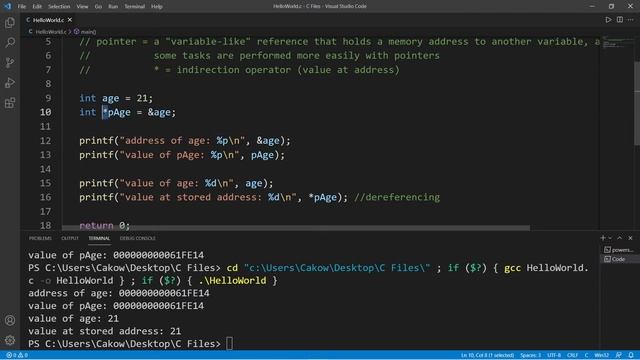Click the printf "address of age" code line
The image size is (640, 360).
185,141
